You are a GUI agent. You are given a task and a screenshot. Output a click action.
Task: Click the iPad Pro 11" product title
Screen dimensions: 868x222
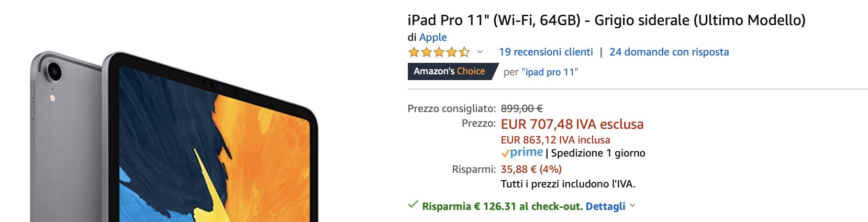606,20
